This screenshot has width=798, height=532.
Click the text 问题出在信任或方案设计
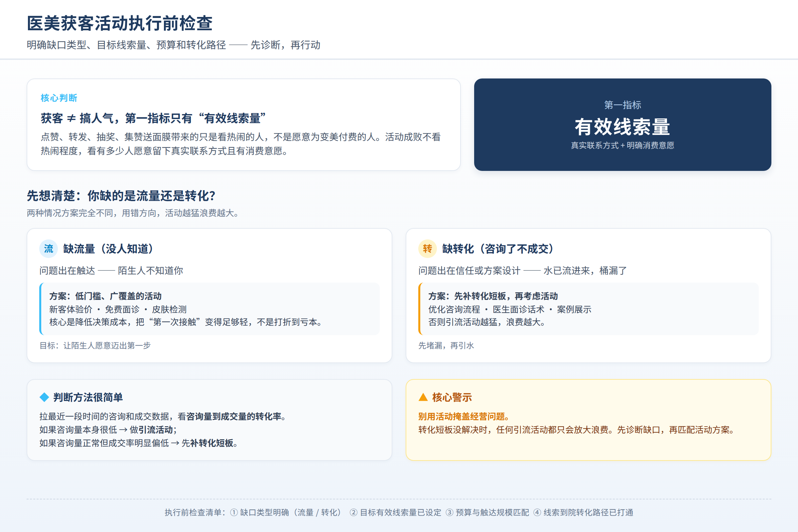click(x=522, y=270)
